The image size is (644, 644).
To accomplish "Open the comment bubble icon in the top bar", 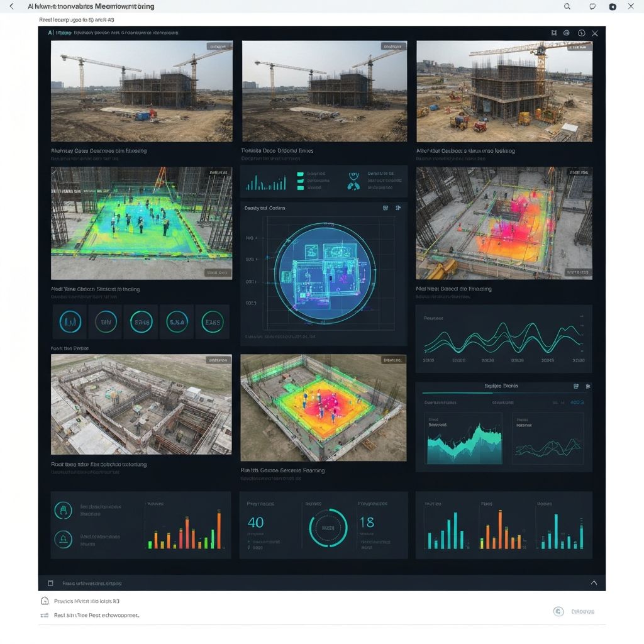I will pos(591,6).
